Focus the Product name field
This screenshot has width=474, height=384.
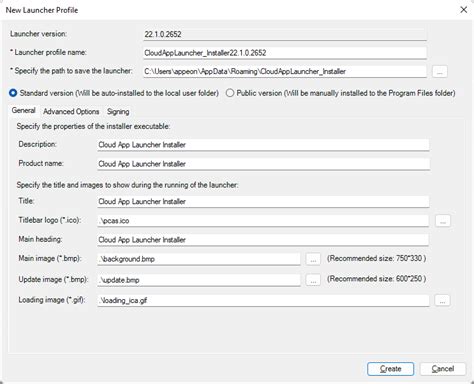pos(263,164)
